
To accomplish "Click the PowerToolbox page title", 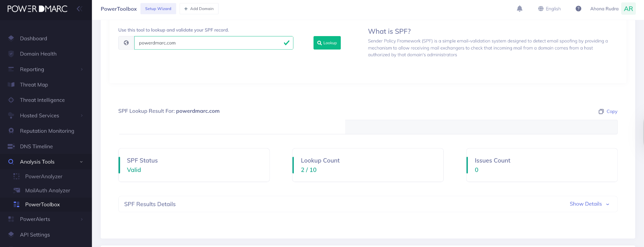I will point(119,9).
